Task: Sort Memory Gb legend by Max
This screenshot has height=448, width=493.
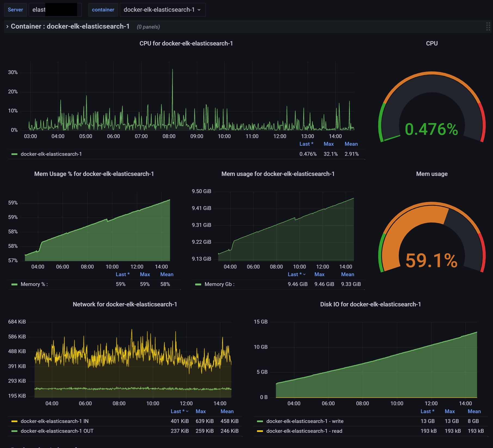Action: coord(319,275)
